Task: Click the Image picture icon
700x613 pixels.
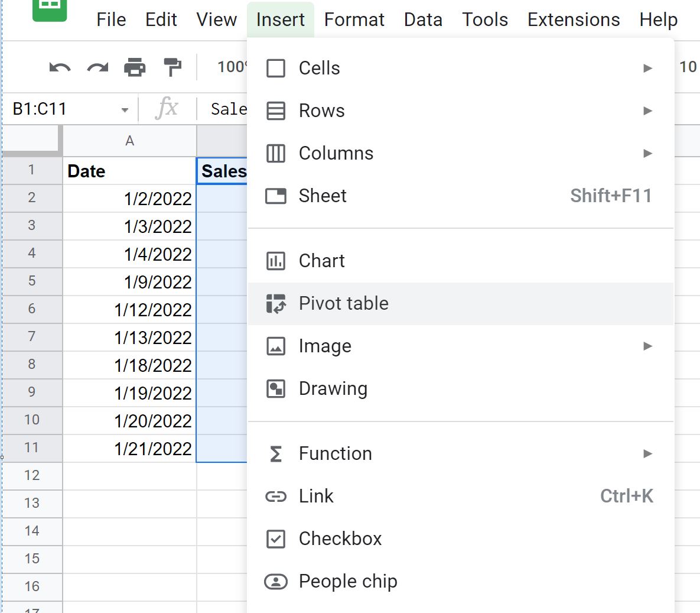Action: (275, 346)
